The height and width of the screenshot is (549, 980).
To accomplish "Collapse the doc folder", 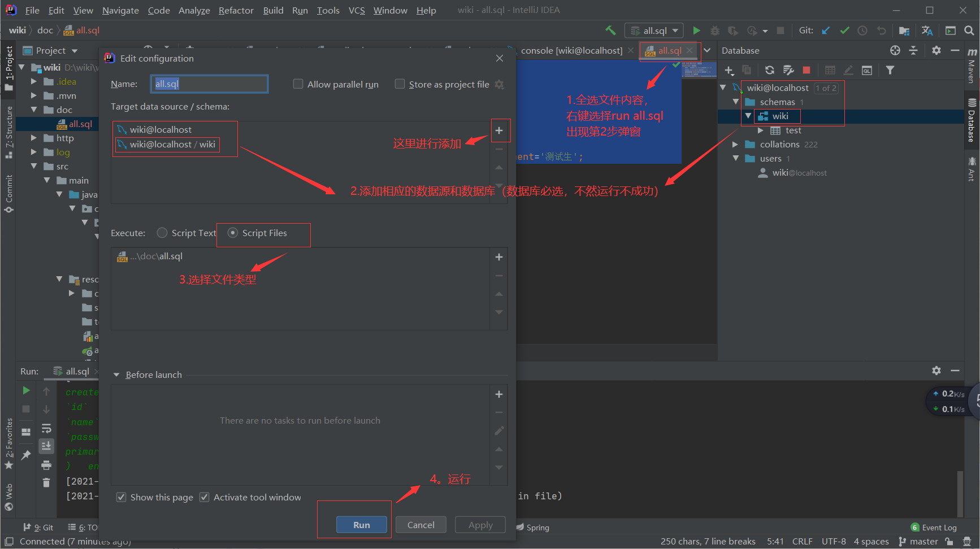I will (x=34, y=110).
